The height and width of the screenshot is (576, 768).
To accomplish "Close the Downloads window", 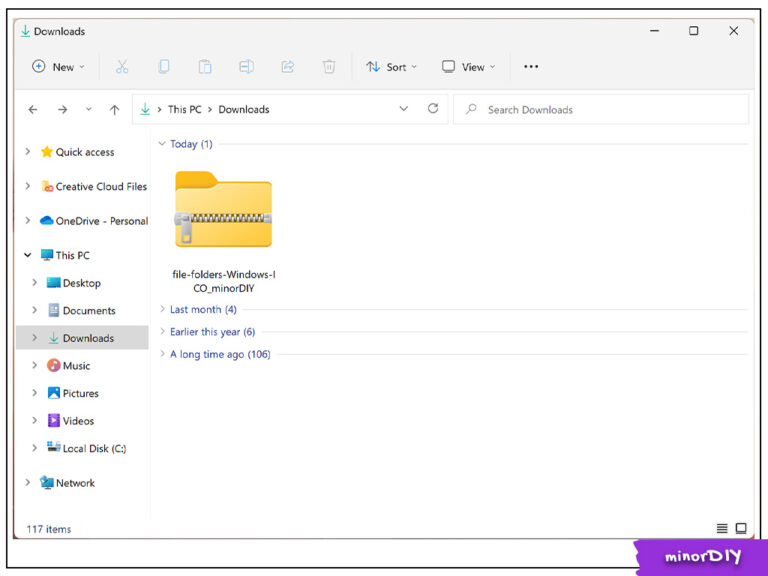I will click(x=734, y=31).
